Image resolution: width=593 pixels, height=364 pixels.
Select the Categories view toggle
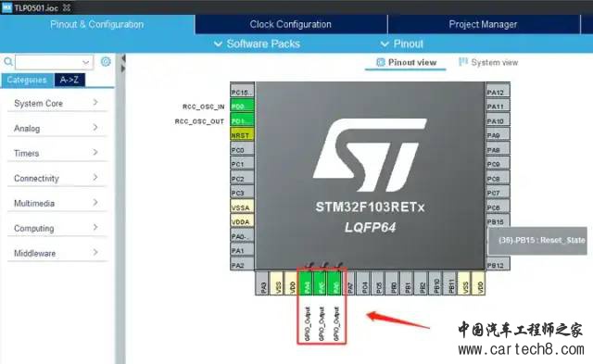pos(27,80)
